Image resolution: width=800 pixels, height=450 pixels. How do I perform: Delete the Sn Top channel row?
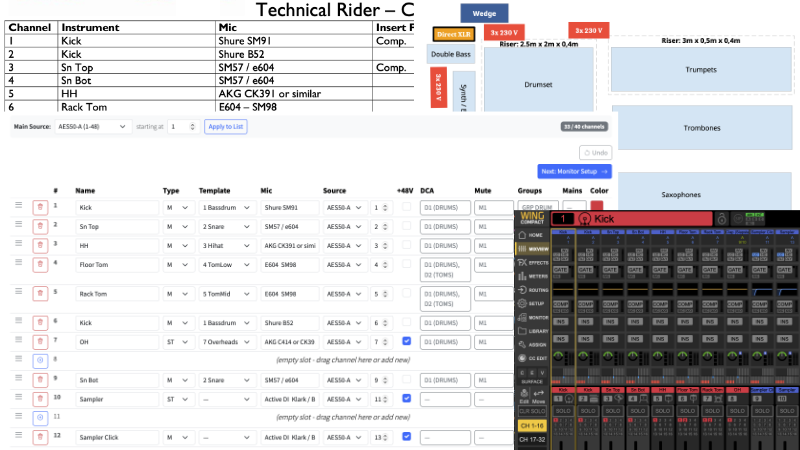tap(40, 227)
